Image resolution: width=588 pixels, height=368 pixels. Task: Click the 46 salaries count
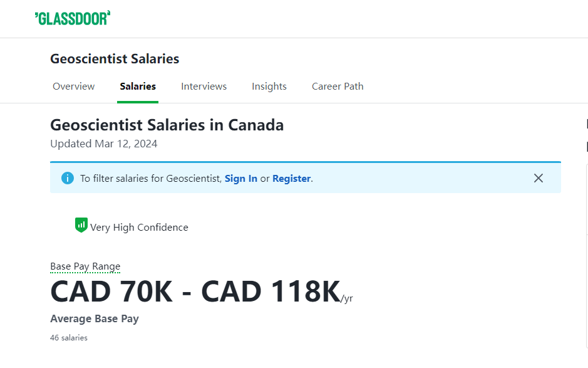click(x=69, y=337)
